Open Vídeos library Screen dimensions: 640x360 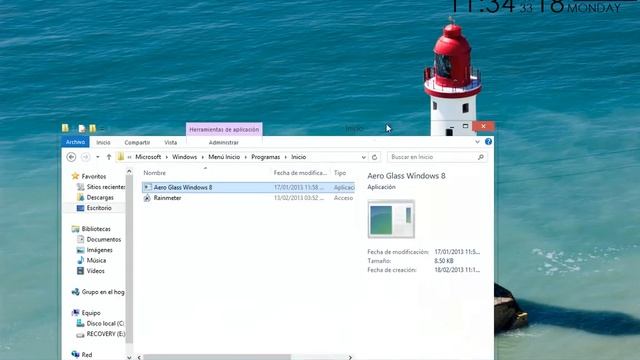click(96, 271)
